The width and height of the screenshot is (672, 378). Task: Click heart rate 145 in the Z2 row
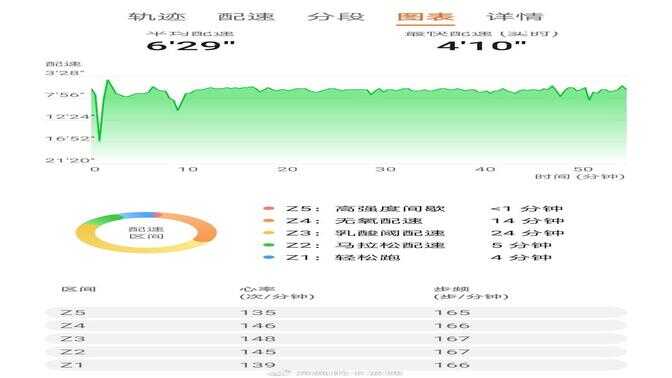(x=258, y=352)
